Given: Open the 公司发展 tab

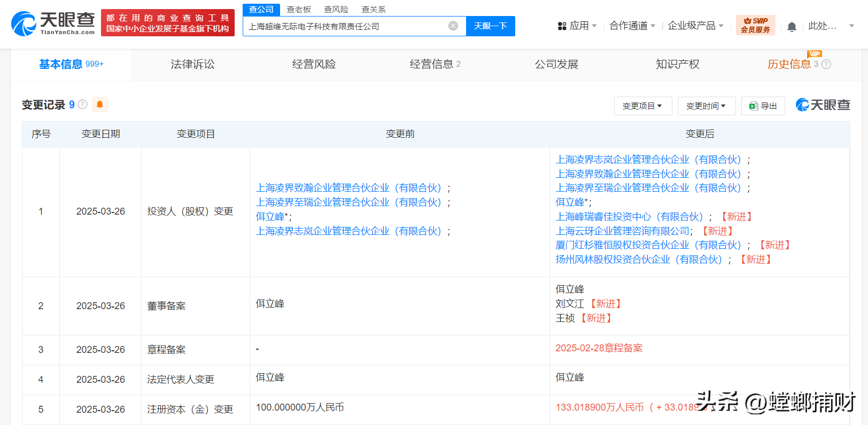Looking at the screenshot, I should 556,64.
